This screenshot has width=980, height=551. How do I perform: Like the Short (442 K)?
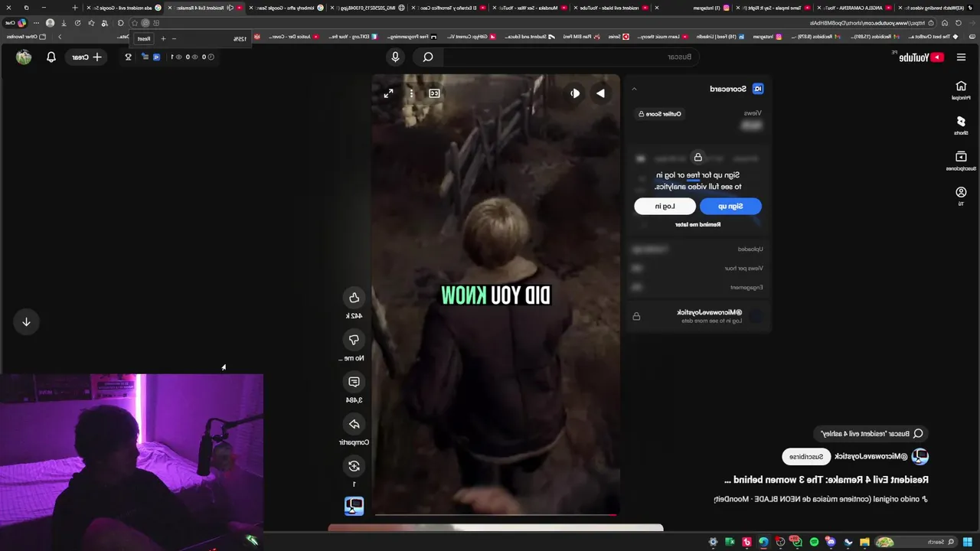pyautogui.click(x=354, y=298)
